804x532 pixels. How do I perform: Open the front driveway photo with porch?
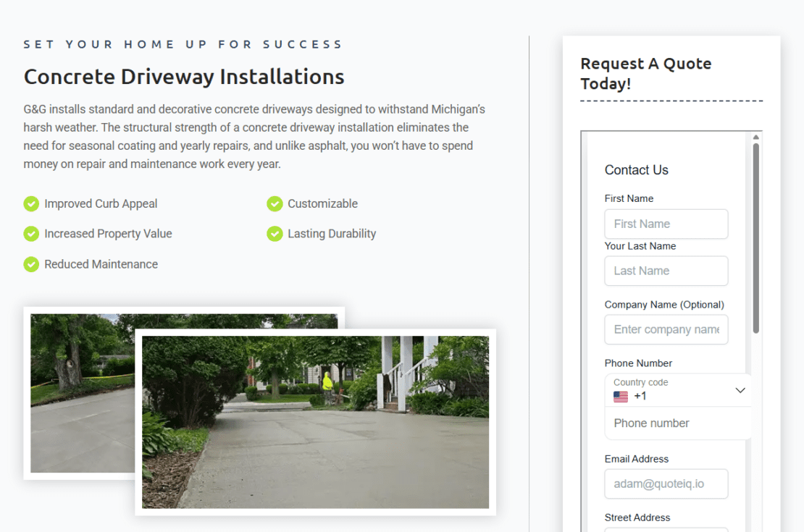[315, 422]
